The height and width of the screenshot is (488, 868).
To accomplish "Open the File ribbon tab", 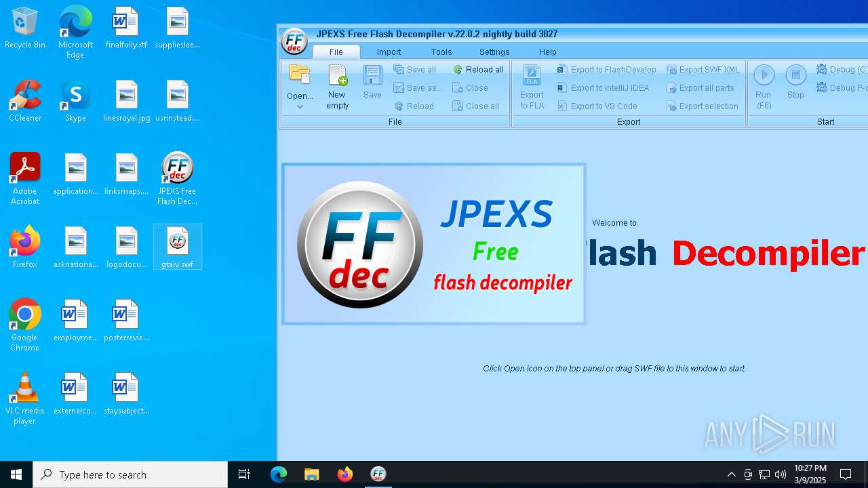I will coord(336,52).
